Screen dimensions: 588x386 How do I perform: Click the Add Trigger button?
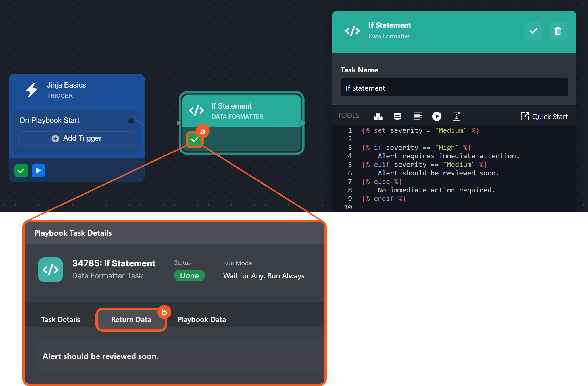77,138
